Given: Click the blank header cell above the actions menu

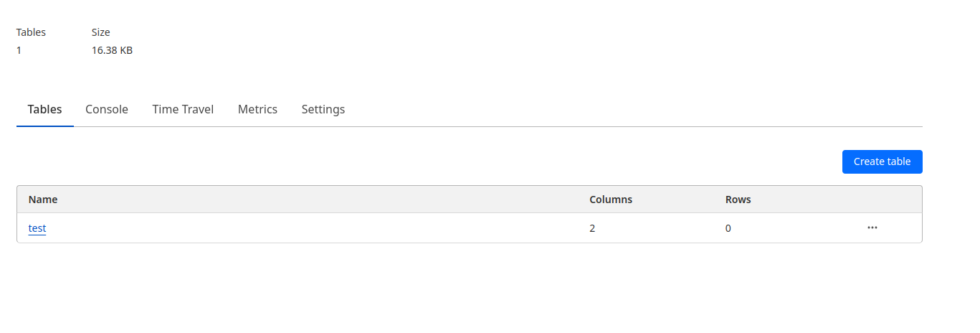Looking at the screenshot, I should pyautogui.click(x=872, y=200).
